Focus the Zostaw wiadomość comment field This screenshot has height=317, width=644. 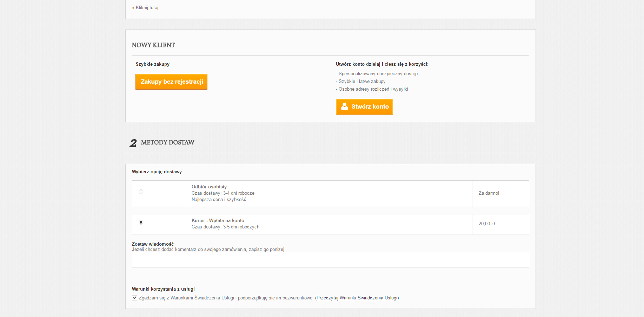(x=330, y=260)
